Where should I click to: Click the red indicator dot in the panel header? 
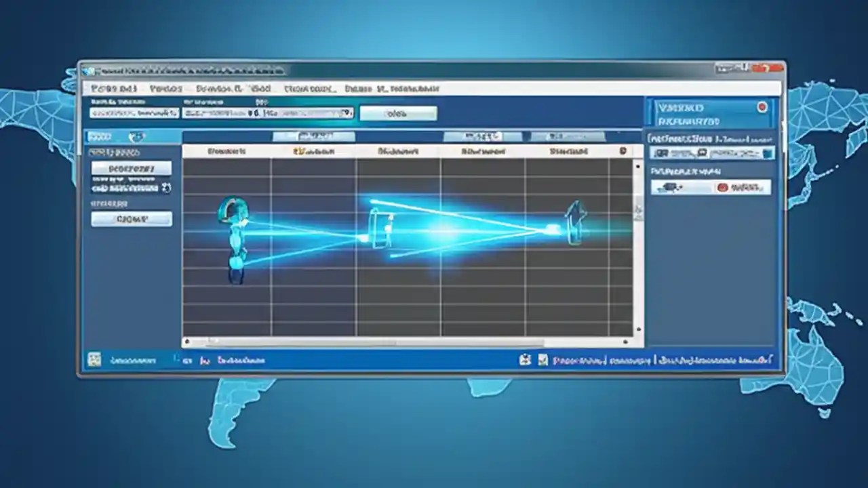(x=762, y=107)
